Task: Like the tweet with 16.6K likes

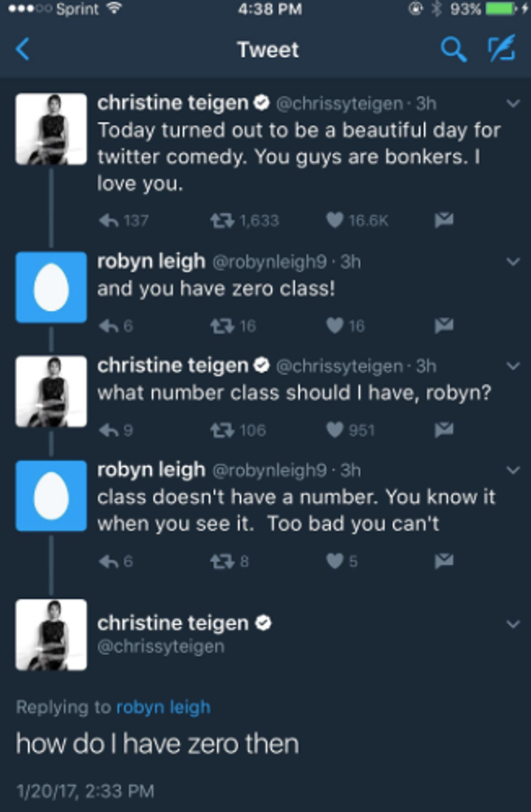Action: (335, 220)
